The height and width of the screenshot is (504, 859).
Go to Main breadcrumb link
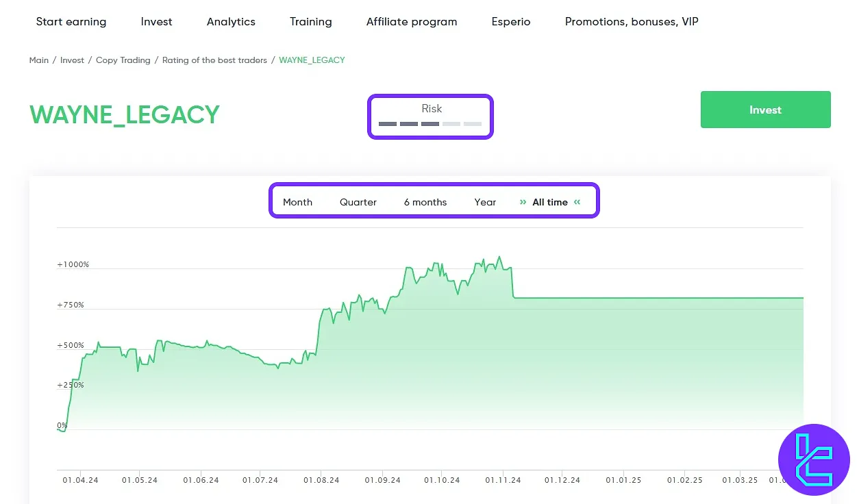coord(39,60)
